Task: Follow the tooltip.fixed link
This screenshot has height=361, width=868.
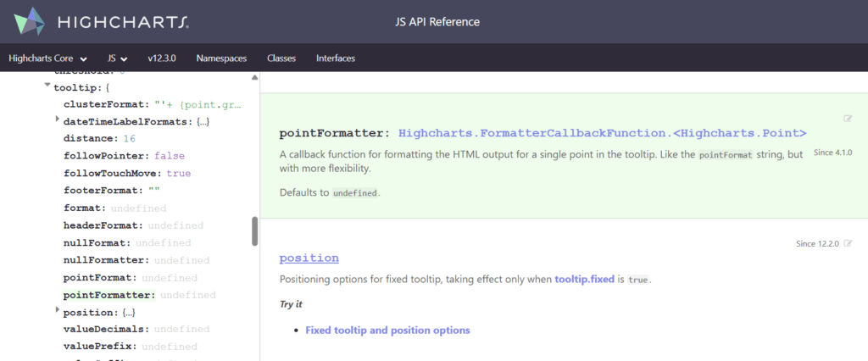Action: click(583, 279)
